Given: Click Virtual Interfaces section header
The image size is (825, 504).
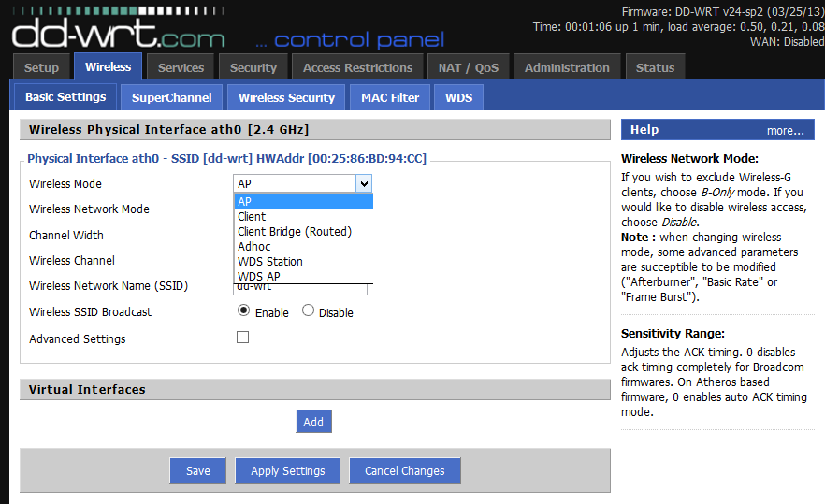Looking at the screenshot, I should coord(314,389).
